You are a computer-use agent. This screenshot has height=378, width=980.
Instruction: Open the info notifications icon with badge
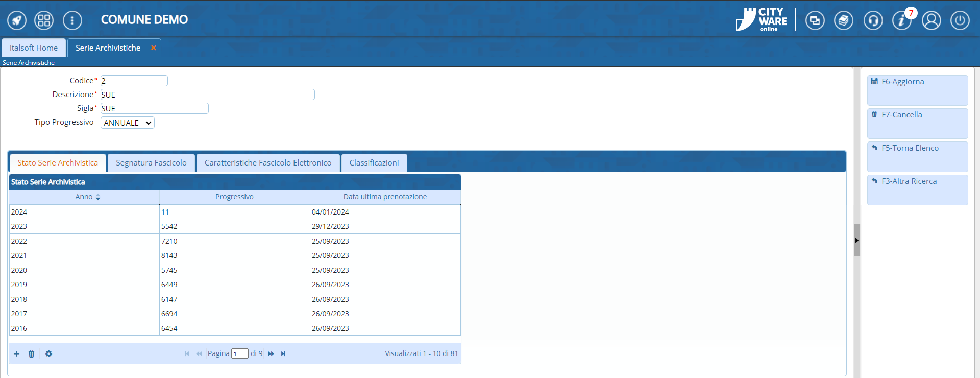(901, 20)
